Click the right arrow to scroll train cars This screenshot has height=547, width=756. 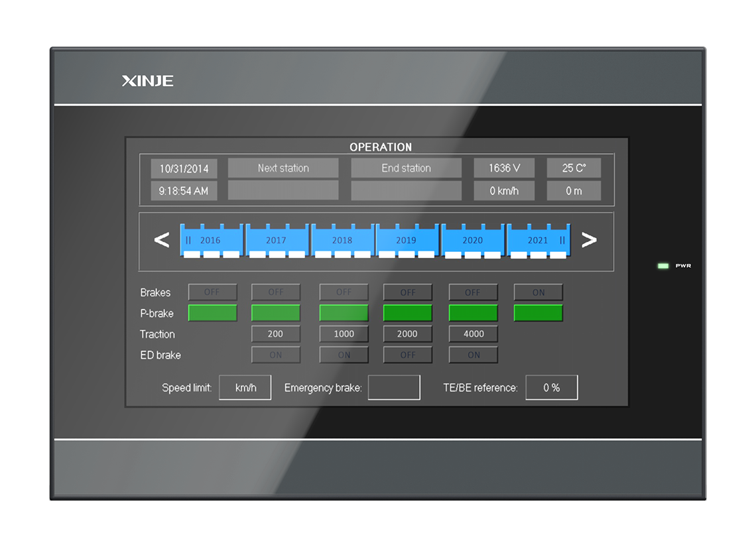point(588,240)
